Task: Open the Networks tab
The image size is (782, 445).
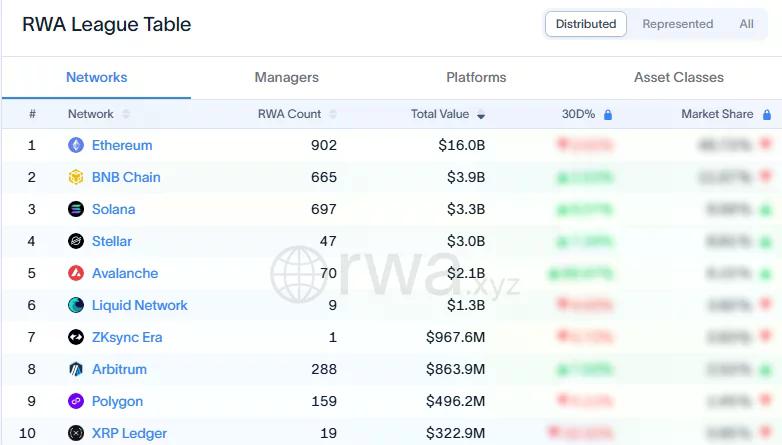Action: (97, 77)
